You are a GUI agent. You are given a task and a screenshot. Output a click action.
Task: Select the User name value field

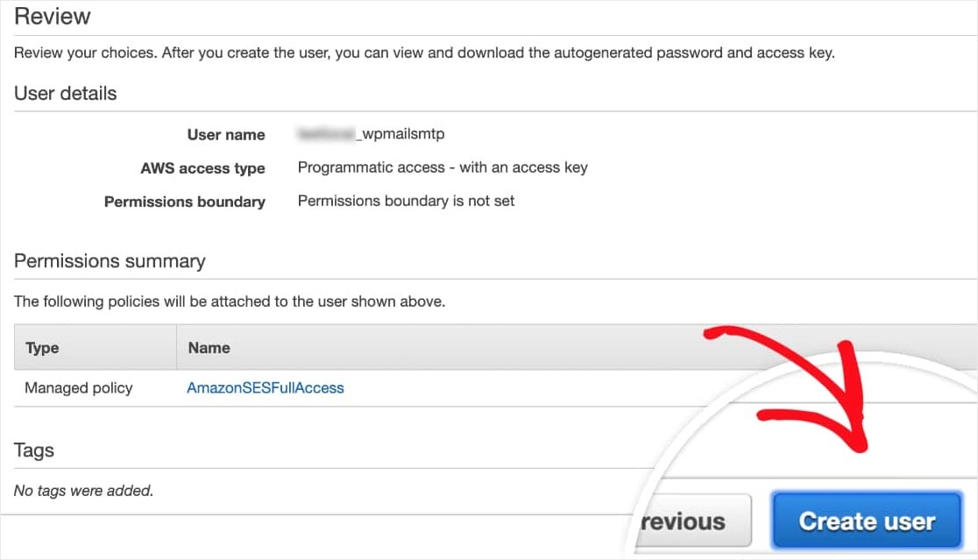(372, 134)
